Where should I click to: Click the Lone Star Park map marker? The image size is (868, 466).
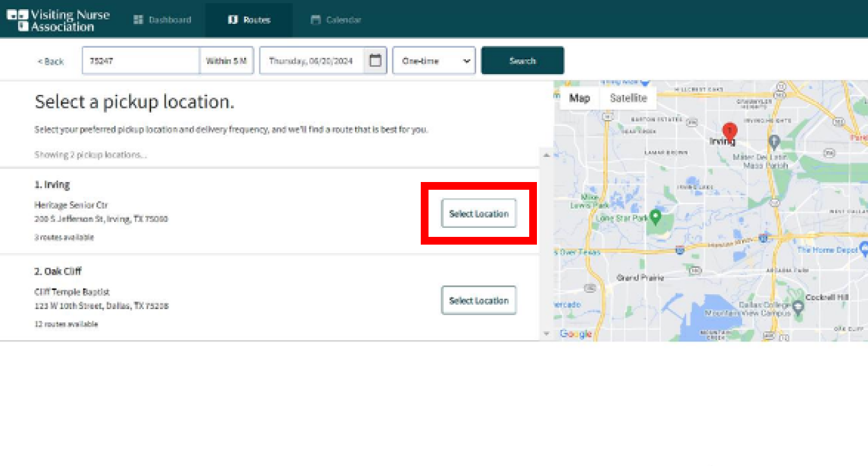coord(656,216)
